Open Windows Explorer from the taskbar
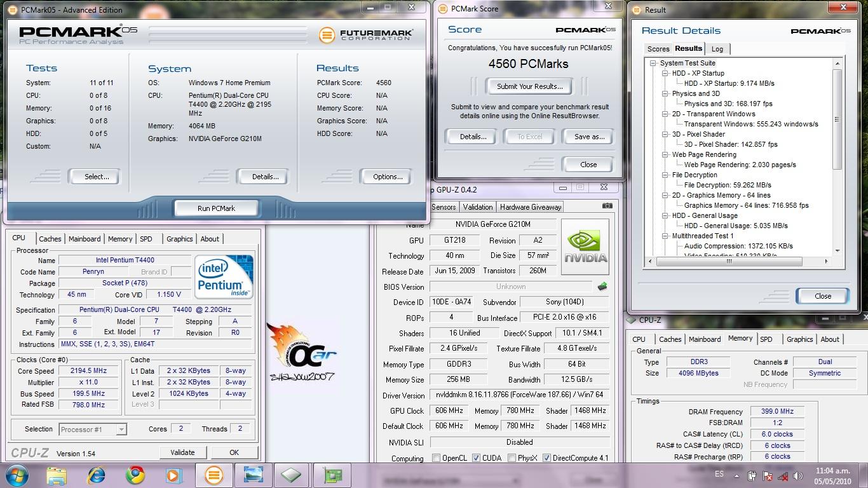 [56, 475]
